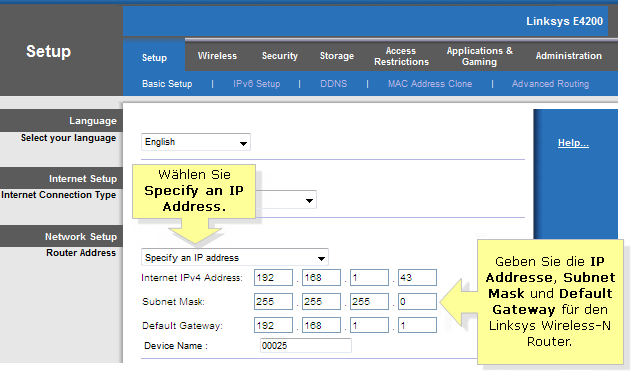Click Default Gateway last octet field

[417, 325]
